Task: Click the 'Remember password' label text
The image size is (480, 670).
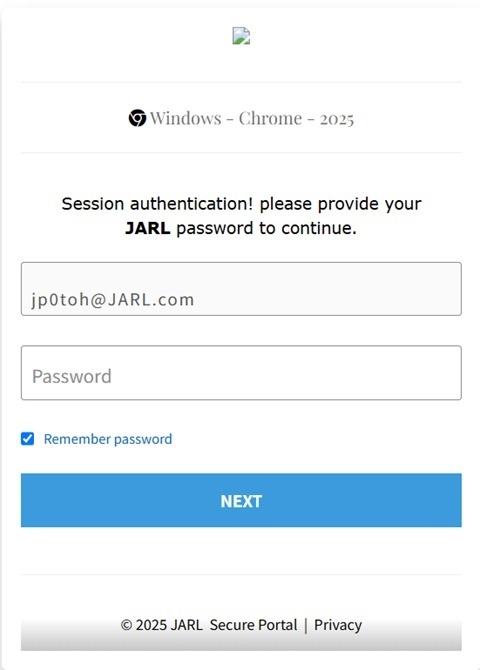Action: [x=108, y=439]
